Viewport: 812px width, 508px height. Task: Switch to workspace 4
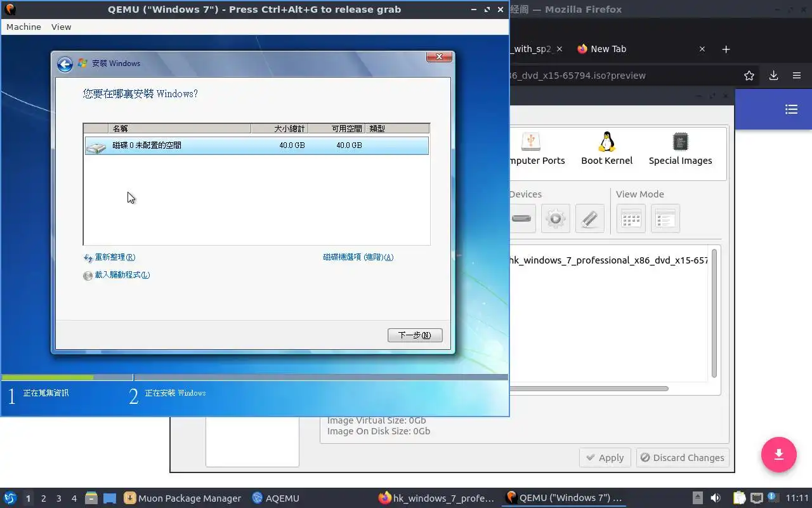point(74,498)
